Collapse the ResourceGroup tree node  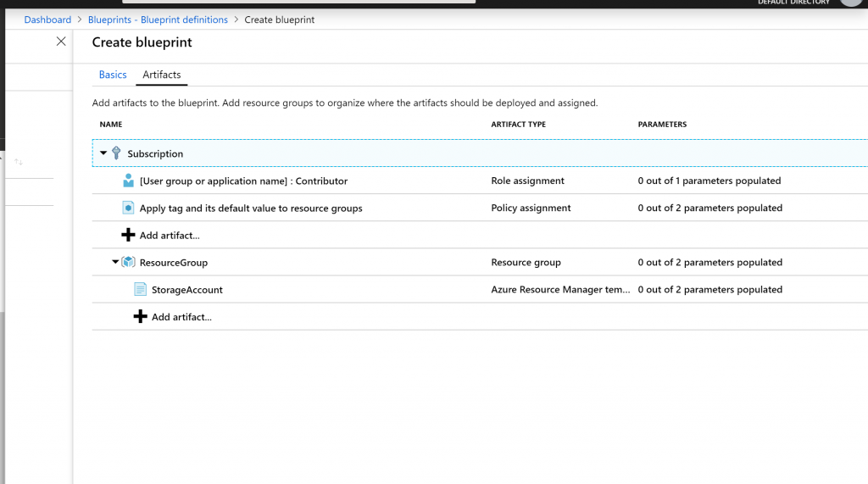(115, 262)
